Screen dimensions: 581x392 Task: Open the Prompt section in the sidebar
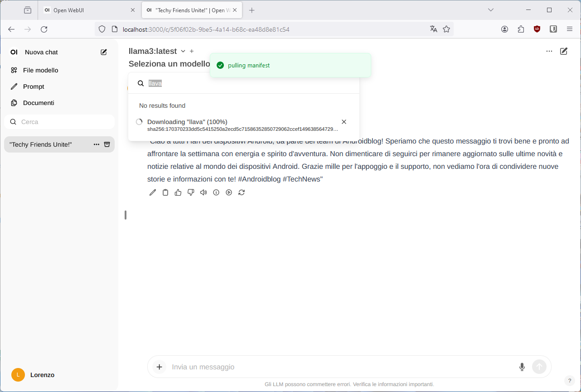pos(34,86)
